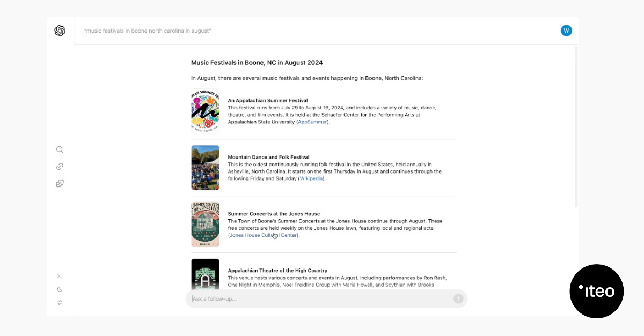Follow the Jones House Cultural Center link
Image resolution: width=644 pixels, height=336 pixels.
point(263,235)
